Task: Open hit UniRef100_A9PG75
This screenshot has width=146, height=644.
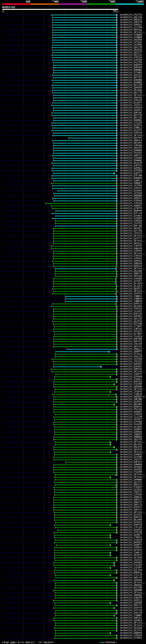Action: 131,22
